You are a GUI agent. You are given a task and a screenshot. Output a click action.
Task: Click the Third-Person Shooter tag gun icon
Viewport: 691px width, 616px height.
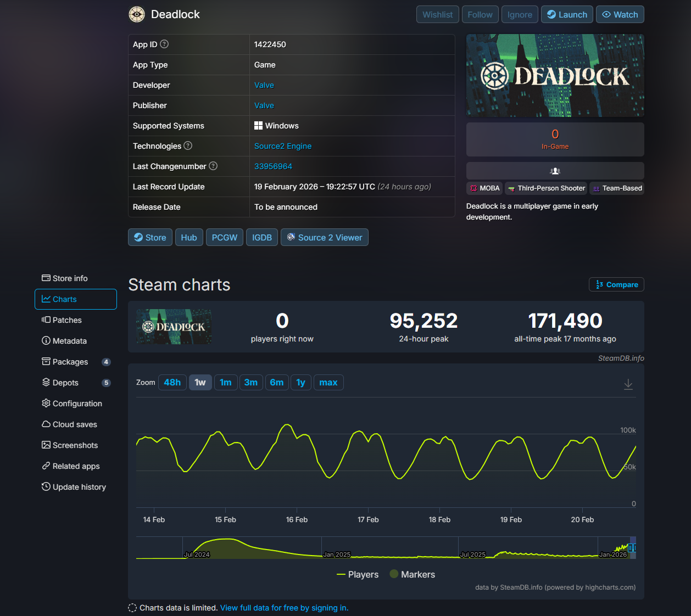coord(511,188)
